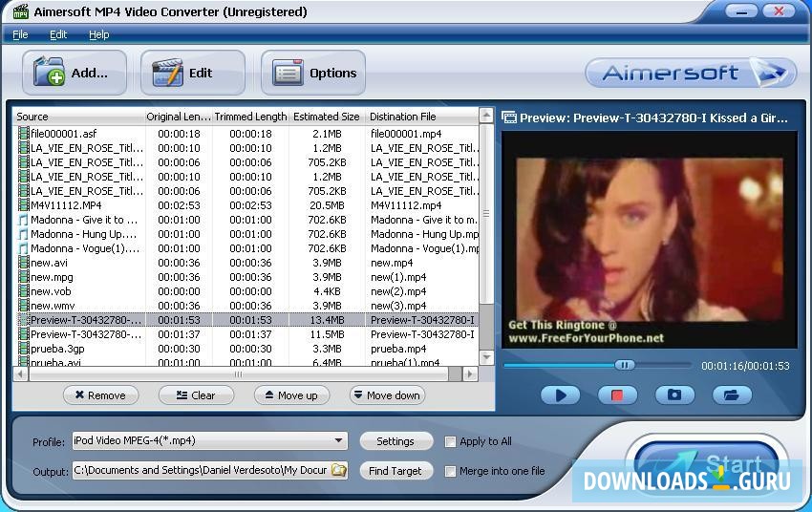
Task: Click destination file new(2).mp4
Action: click(x=398, y=291)
